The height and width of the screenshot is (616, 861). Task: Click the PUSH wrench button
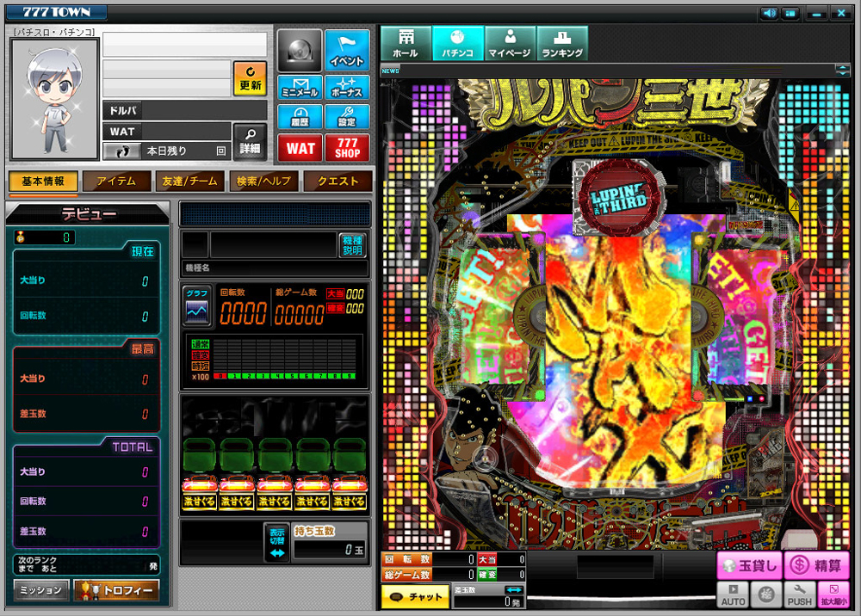(800, 595)
